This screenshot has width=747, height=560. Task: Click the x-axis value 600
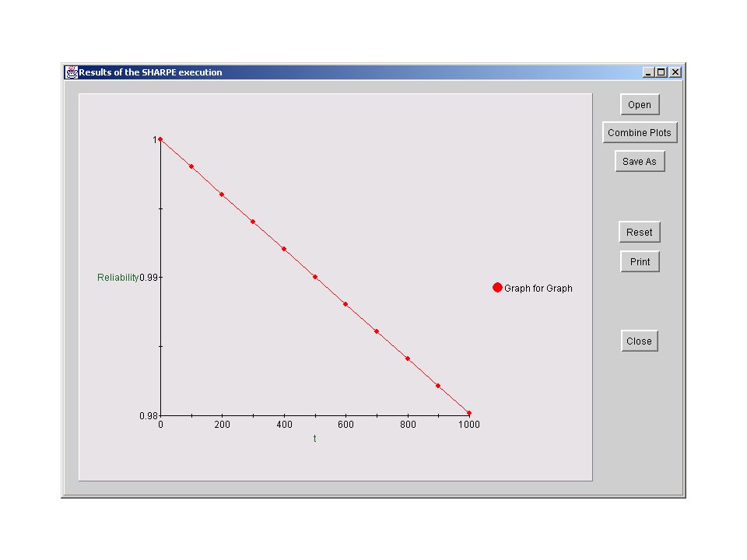pos(345,425)
